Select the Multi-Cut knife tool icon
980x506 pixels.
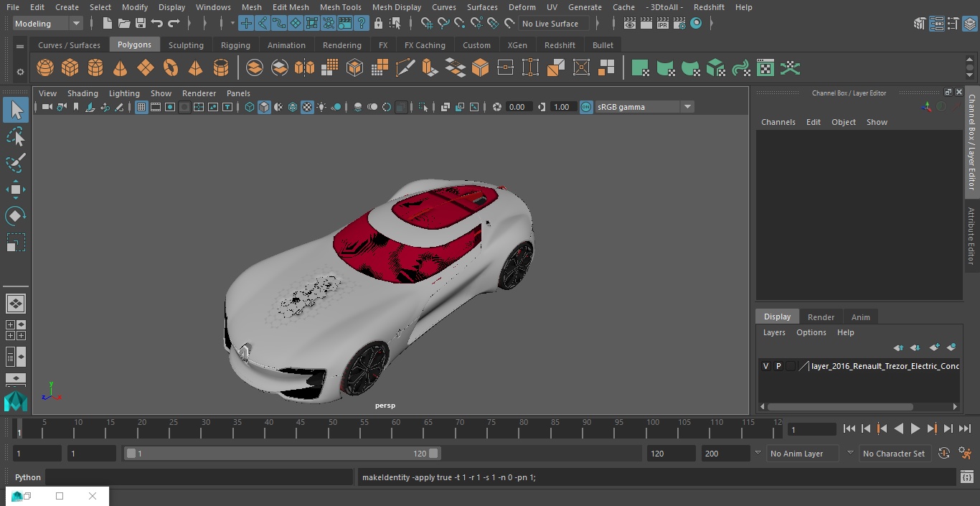coord(405,68)
